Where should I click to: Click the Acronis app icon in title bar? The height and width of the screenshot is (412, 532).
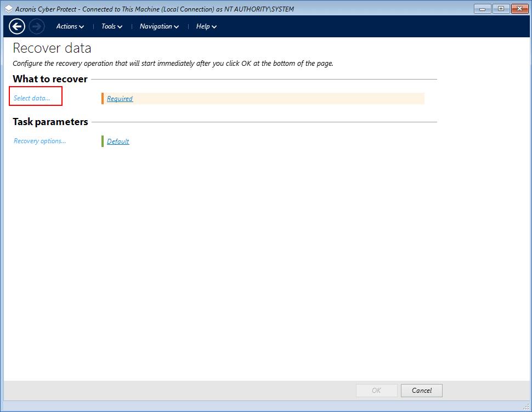point(8,9)
